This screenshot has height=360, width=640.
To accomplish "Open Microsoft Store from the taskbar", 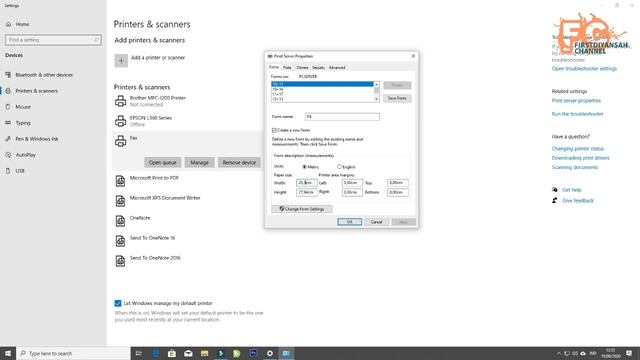I will pyautogui.click(x=172, y=353).
